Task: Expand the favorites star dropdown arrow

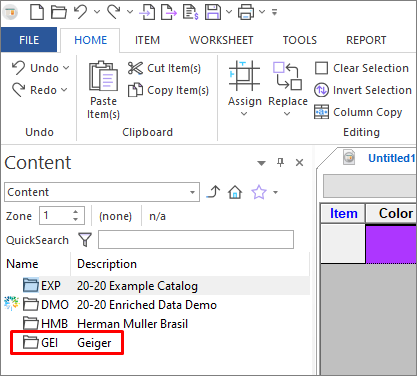Action: [x=275, y=192]
